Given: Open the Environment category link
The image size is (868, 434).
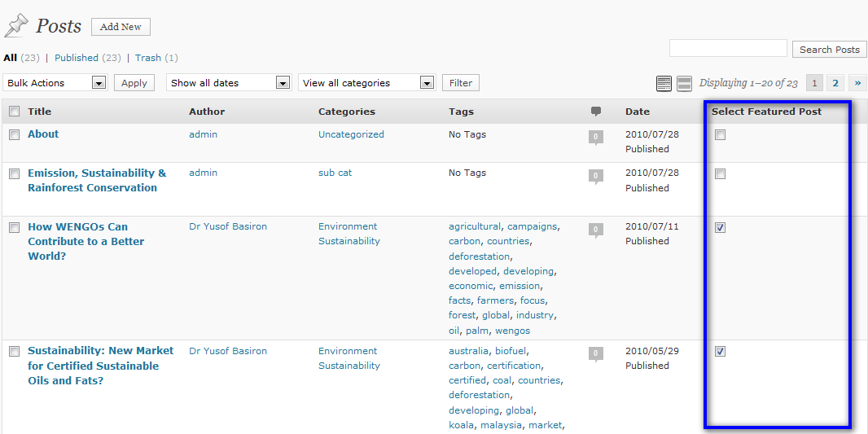Looking at the screenshot, I should click(348, 226).
